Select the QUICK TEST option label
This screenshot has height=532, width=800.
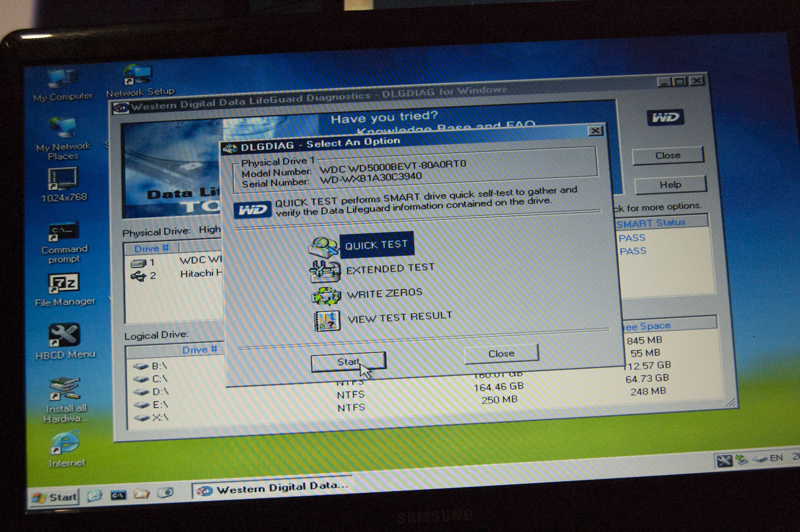click(376, 245)
